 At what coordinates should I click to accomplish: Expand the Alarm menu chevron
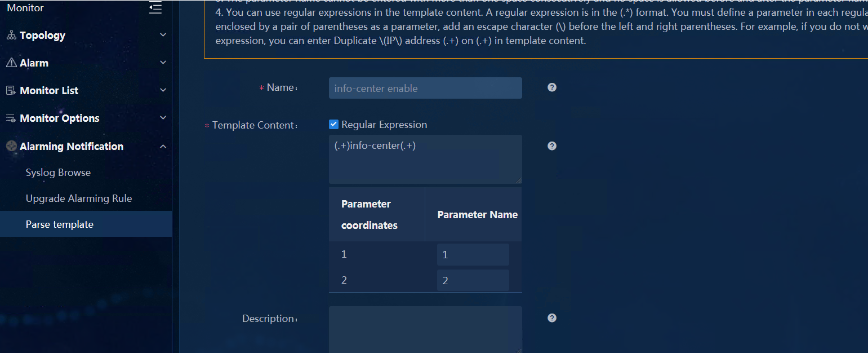point(163,63)
